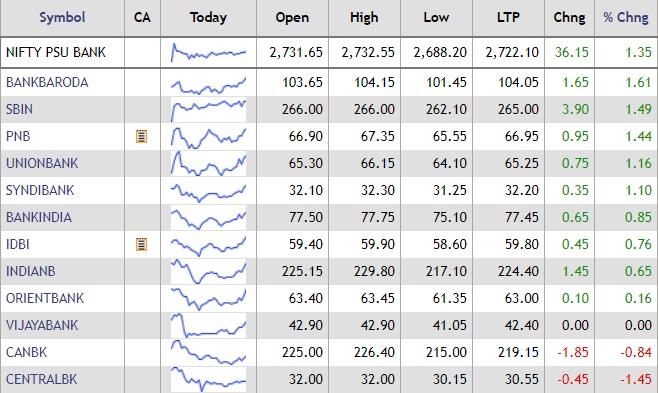Sort by Chng column header

(569, 17)
